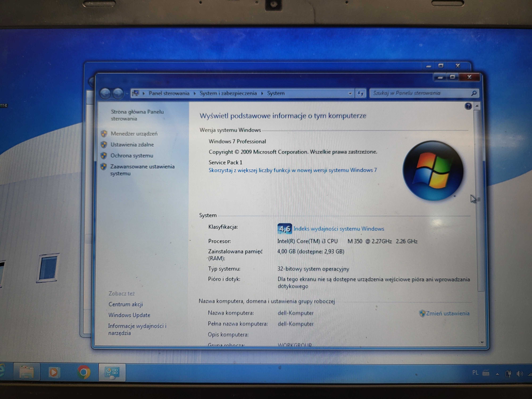The image size is (532, 399).
Task: Close the System window
Action: (469, 77)
